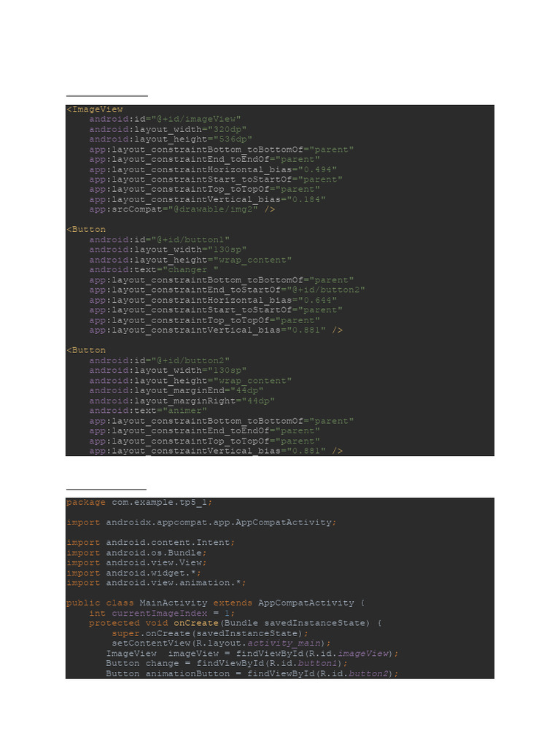The image size is (560, 747).
Task: Click the "import android.widget.*;" line
Action: [134, 573]
